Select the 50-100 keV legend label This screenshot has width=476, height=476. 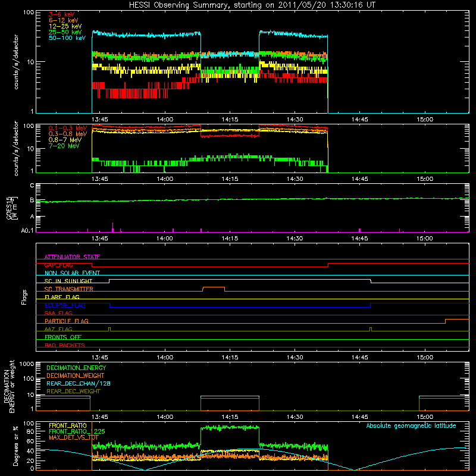[67, 38]
